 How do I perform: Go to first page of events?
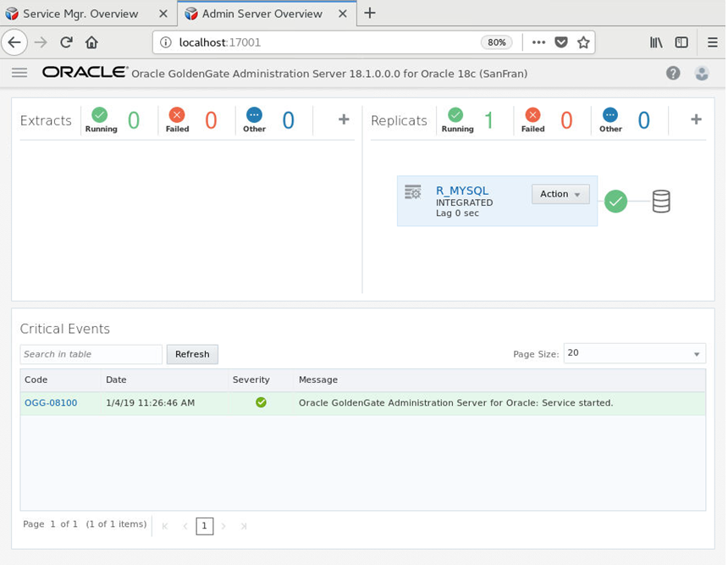point(165,526)
